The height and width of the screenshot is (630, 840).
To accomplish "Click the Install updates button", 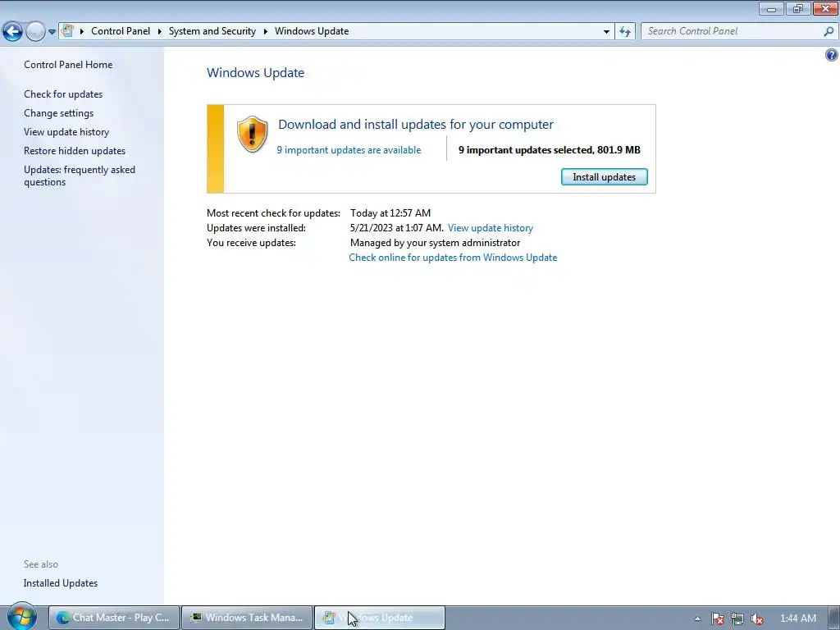I will pyautogui.click(x=605, y=177).
